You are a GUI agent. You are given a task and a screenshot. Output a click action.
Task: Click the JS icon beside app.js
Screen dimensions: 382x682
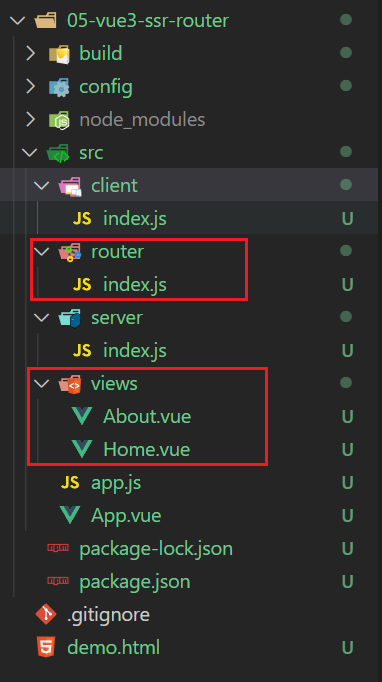coord(70,482)
